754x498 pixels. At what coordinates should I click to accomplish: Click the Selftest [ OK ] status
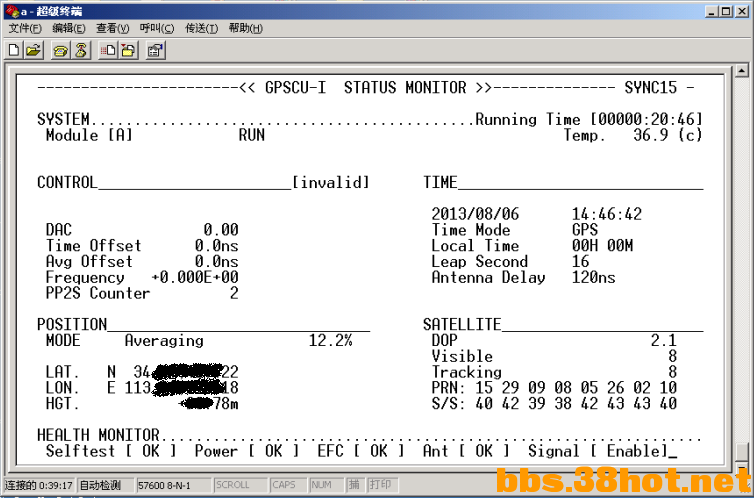coord(111,451)
